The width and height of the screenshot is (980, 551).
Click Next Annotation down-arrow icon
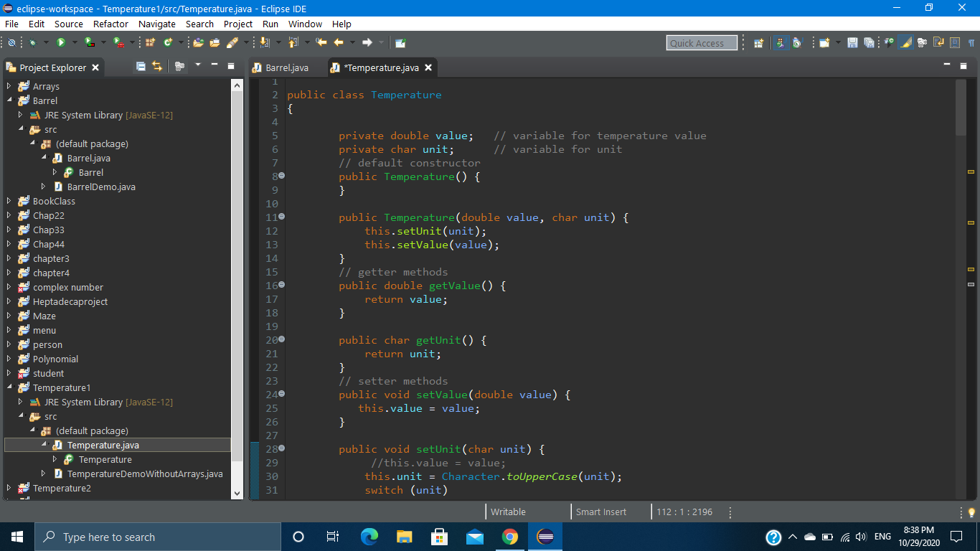(x=264, y=42)
